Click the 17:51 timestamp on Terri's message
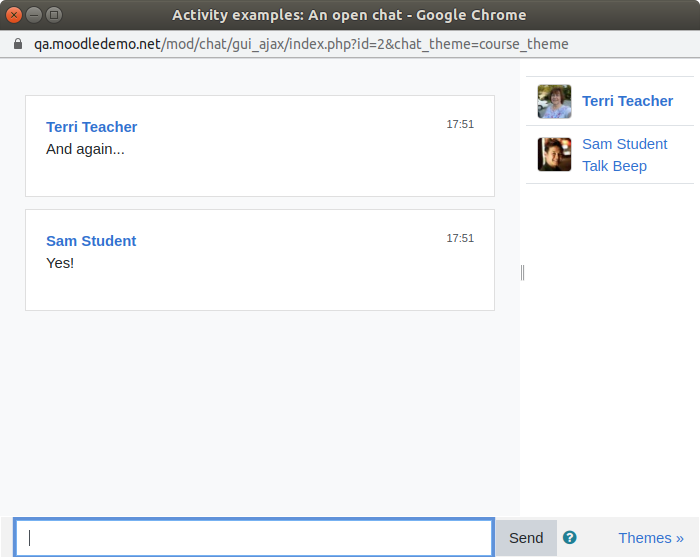Image resolution: width=700 pixels, height=558 pixels. coord(460,124)
